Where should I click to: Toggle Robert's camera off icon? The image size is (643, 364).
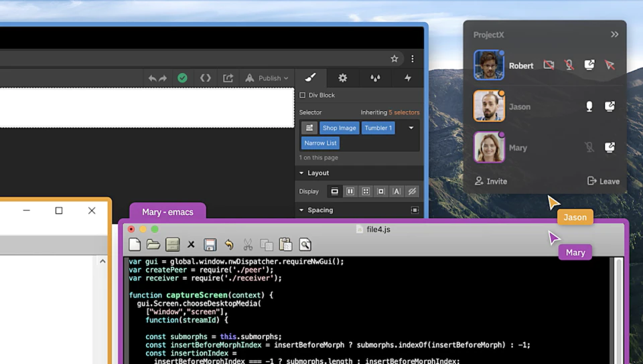tap(549, 65)
